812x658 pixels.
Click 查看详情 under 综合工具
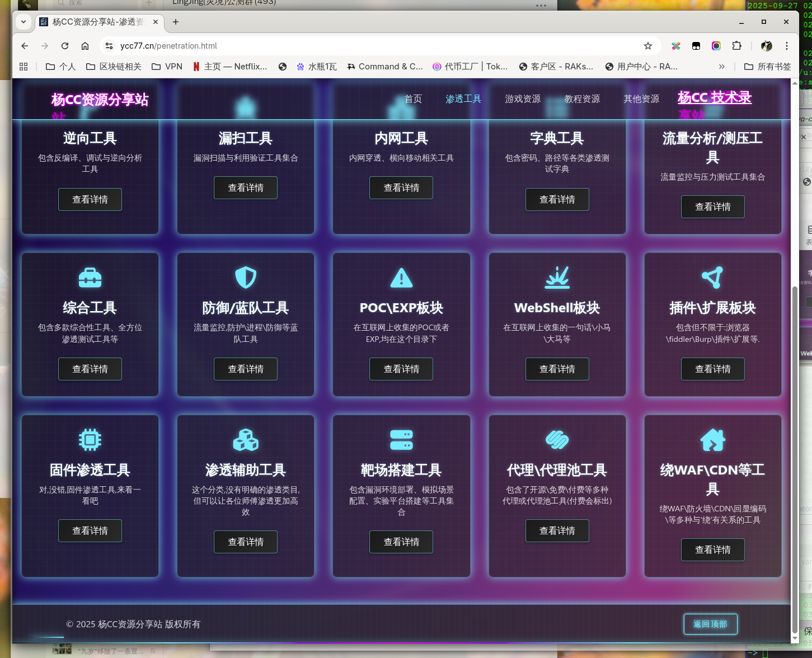[x=90, y=369]
